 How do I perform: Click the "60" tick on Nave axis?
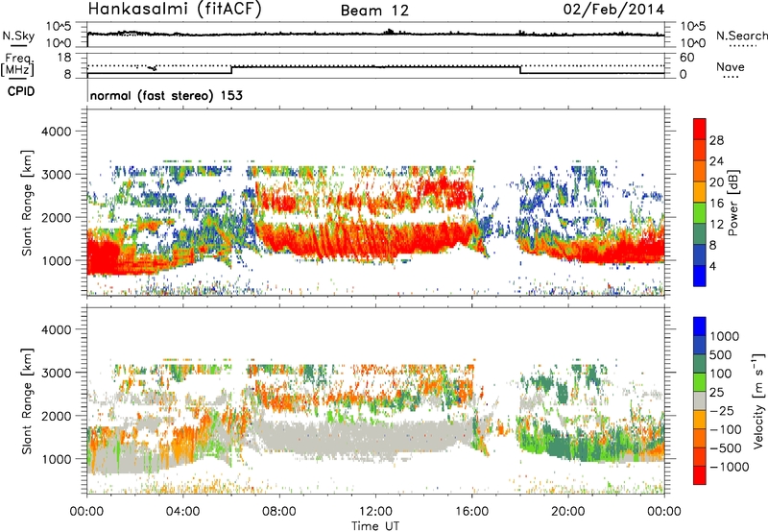[x=686, y=57]
